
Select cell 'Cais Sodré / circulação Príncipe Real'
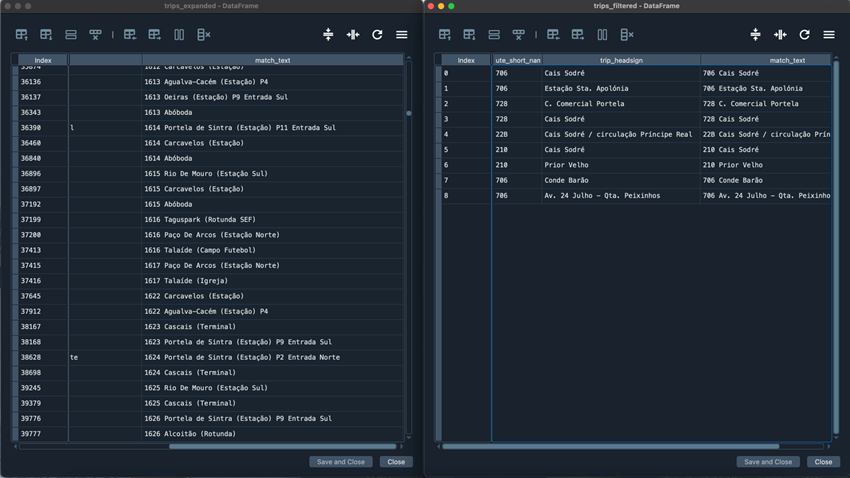point(621,134)
